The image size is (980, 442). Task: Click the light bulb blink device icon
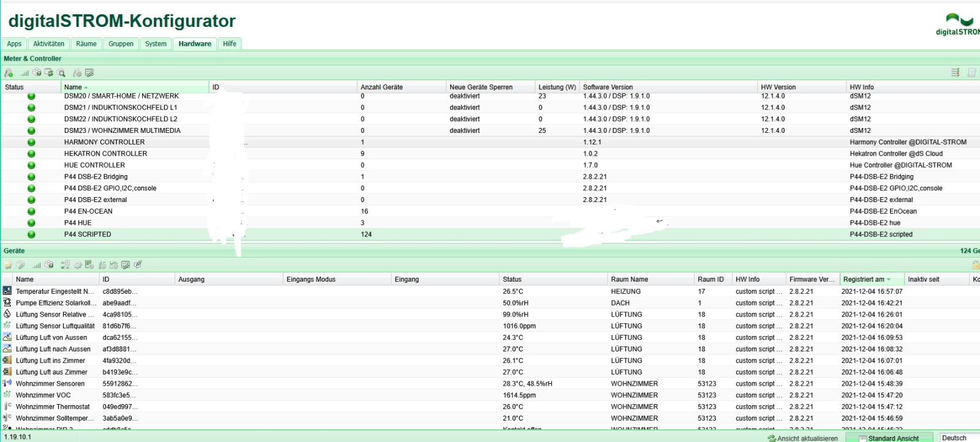[x=8, y=265]
